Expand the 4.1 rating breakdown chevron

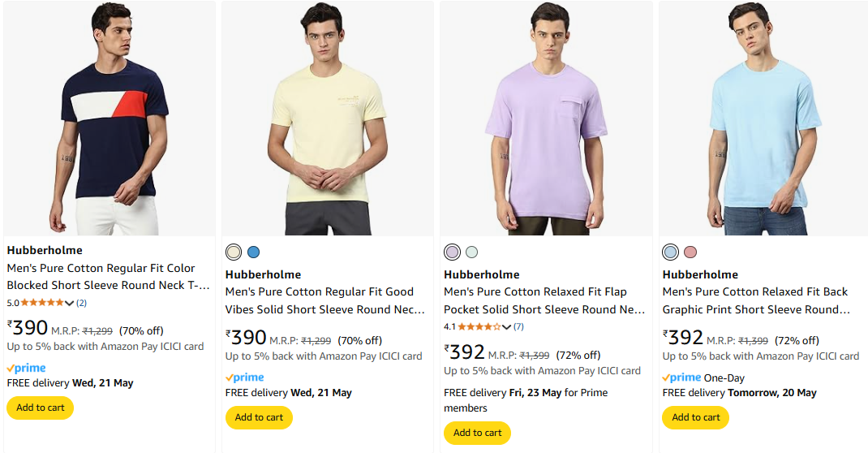[x=507, y=327]
